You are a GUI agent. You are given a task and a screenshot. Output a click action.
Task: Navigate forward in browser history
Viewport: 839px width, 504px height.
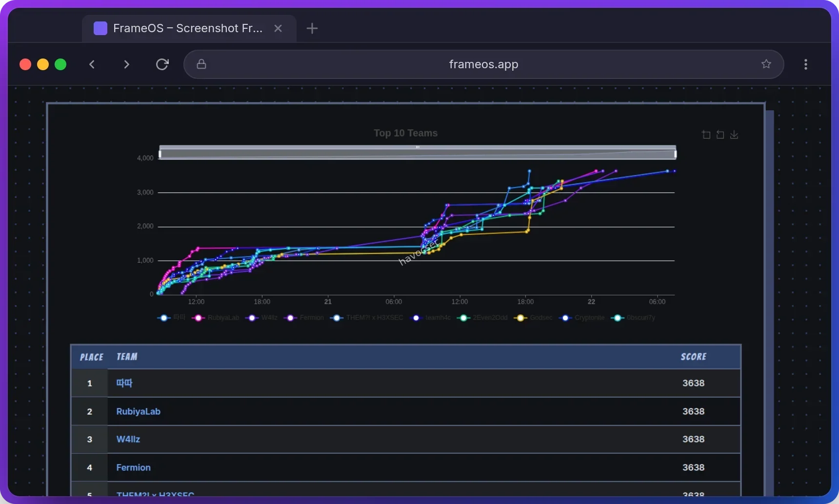(126, 64)
